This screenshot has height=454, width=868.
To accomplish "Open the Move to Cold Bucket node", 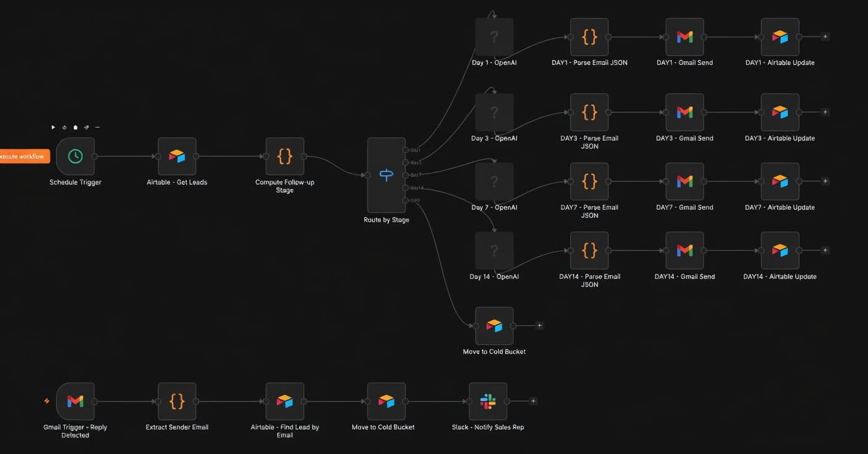I will tap(494, 325).
